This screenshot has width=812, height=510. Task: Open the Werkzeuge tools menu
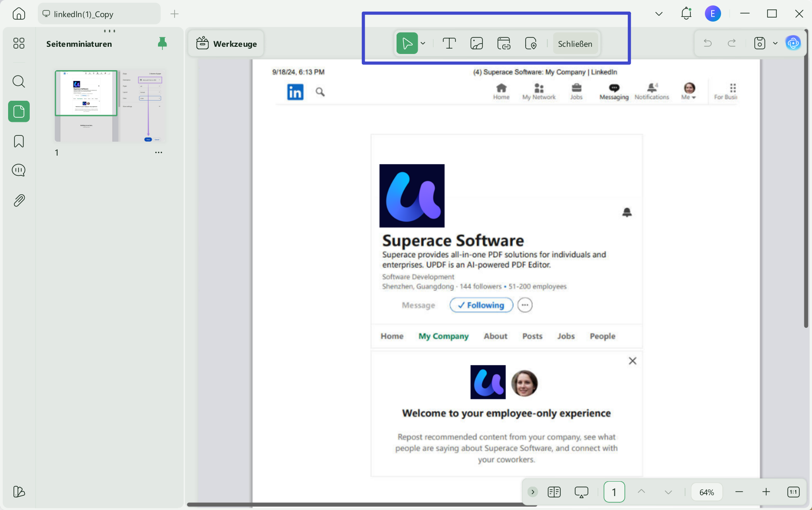226,44
